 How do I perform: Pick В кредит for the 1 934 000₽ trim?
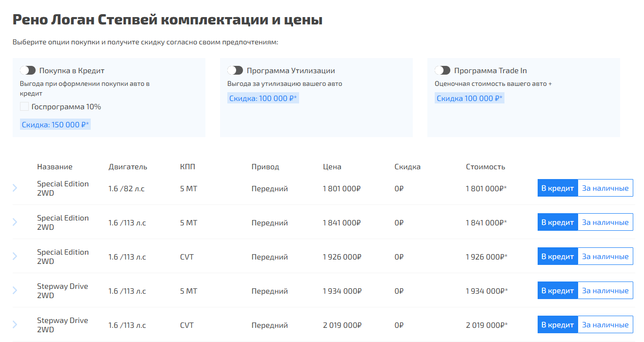pyautogui.click(x=558, y=290)
